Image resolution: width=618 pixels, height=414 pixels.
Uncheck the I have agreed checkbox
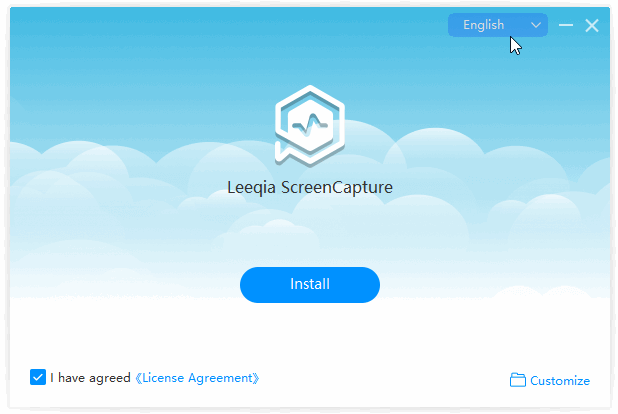click(38, 377)
